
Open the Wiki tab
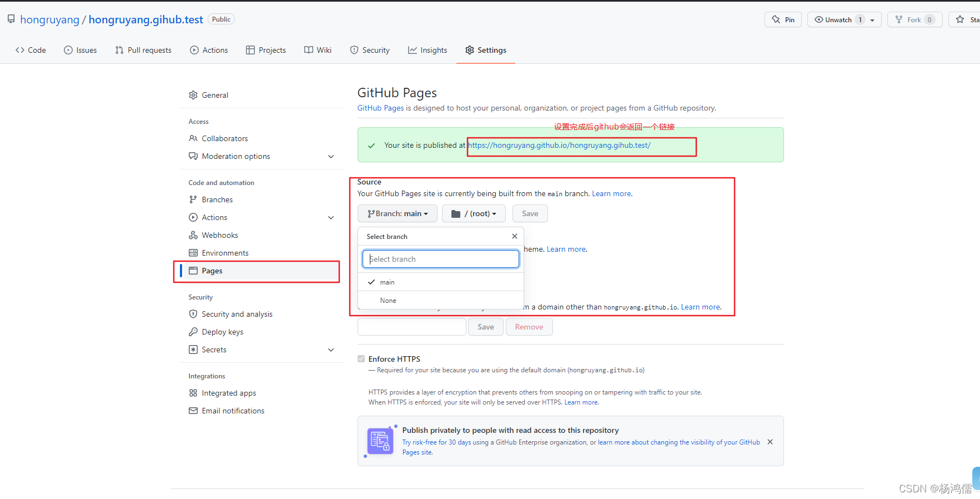point(318,50)
